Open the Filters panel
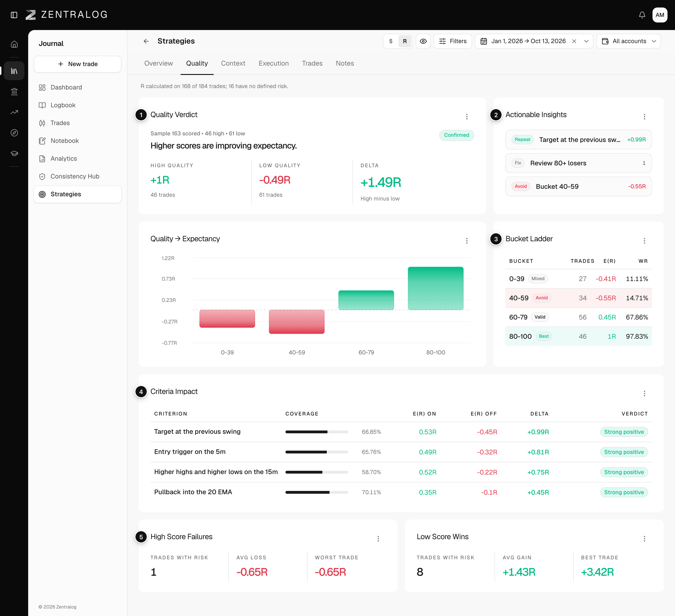 coord(453,41)
